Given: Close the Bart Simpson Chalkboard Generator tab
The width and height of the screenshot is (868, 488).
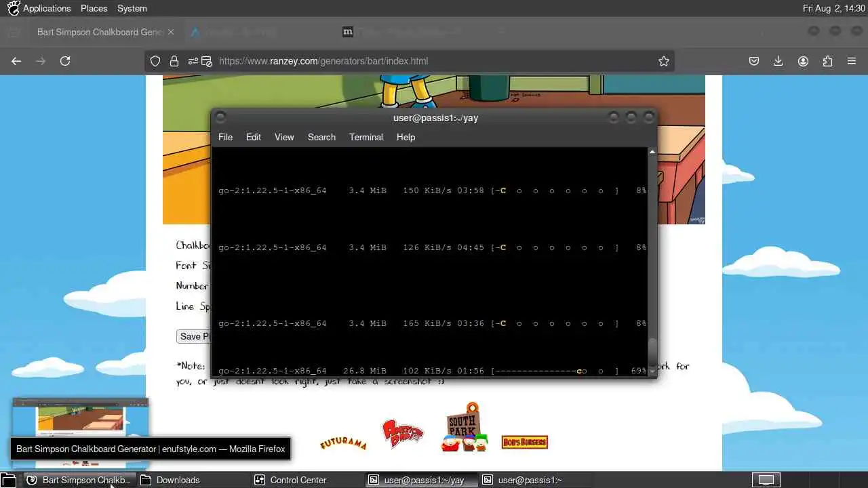Looking at the screenshot, I should [171, 32].
